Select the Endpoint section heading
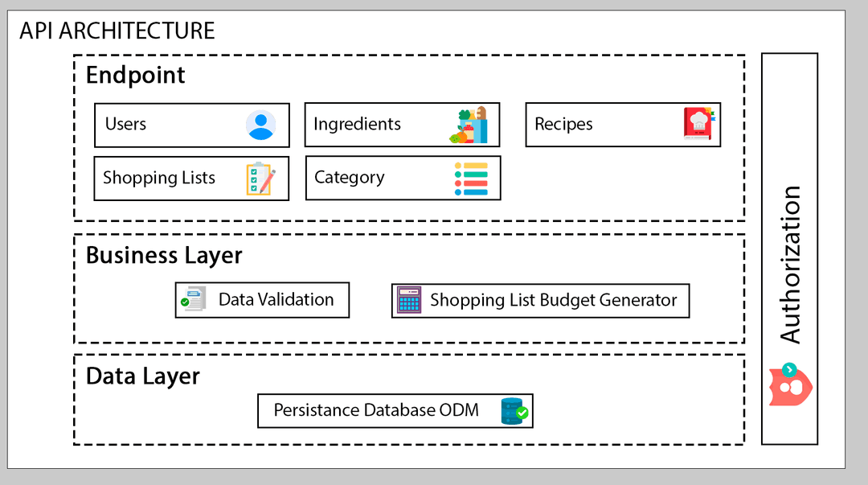Screen dimensions: 868x485 coord(135,75)
